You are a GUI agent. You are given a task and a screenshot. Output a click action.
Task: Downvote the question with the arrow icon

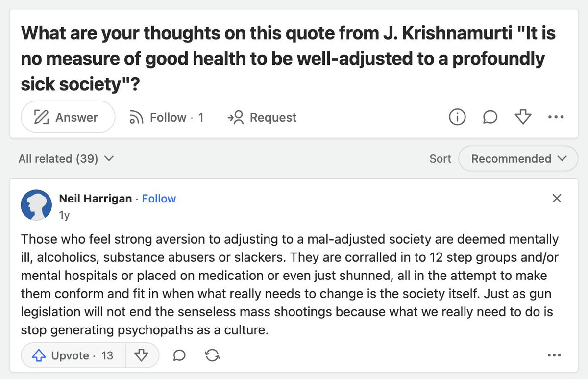click(523, 117)
